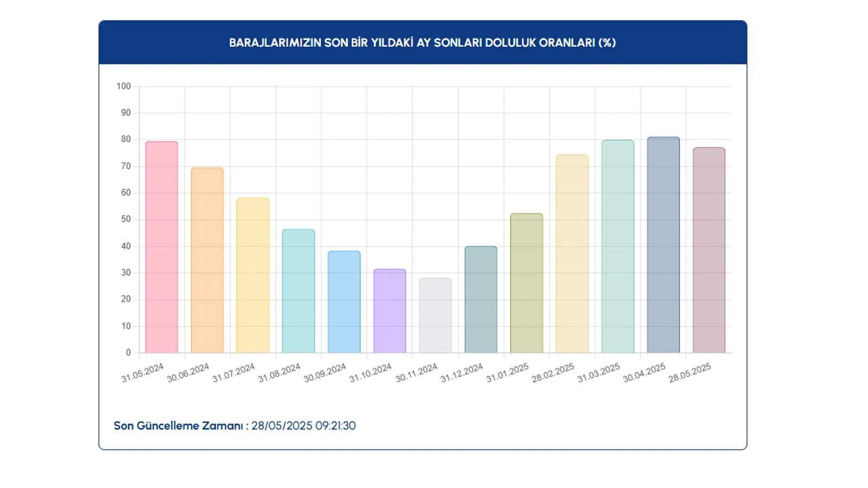868x488 pixels.
Task: Click the Son Güncelleme Zamanı label
Action: click(178, 426)
